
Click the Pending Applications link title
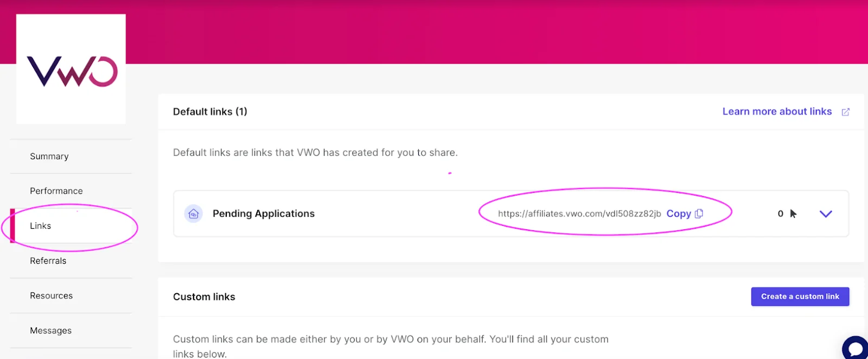tap(264, 213)
